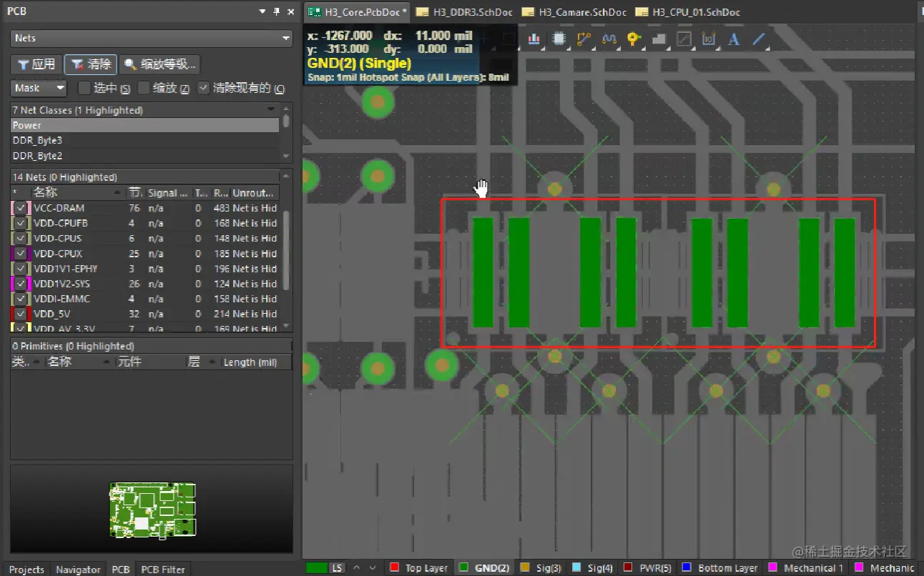924x576 pixels.
Task: Select the Place Line tool icon
Action: (x=758, y=39)
